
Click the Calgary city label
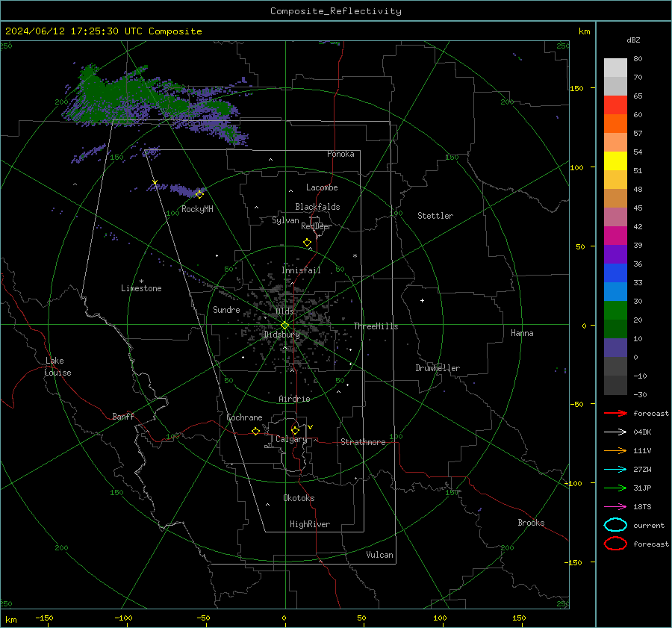pyautogui.click(x=291, y=439)
